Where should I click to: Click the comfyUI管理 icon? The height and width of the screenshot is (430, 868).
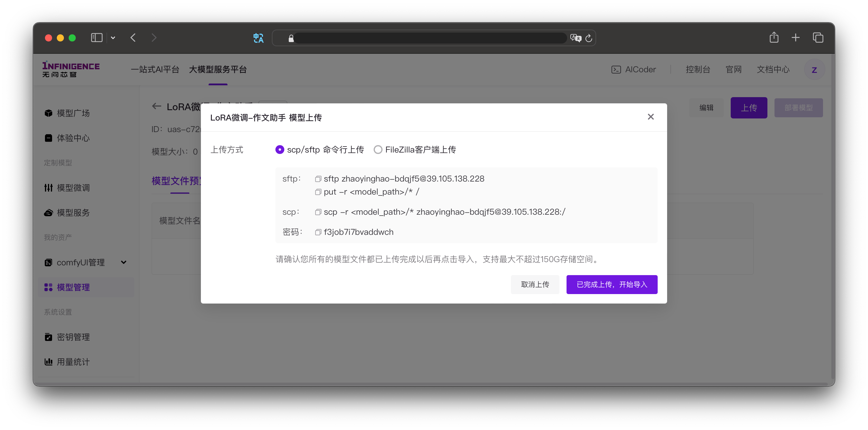click(x=48, y=262)
